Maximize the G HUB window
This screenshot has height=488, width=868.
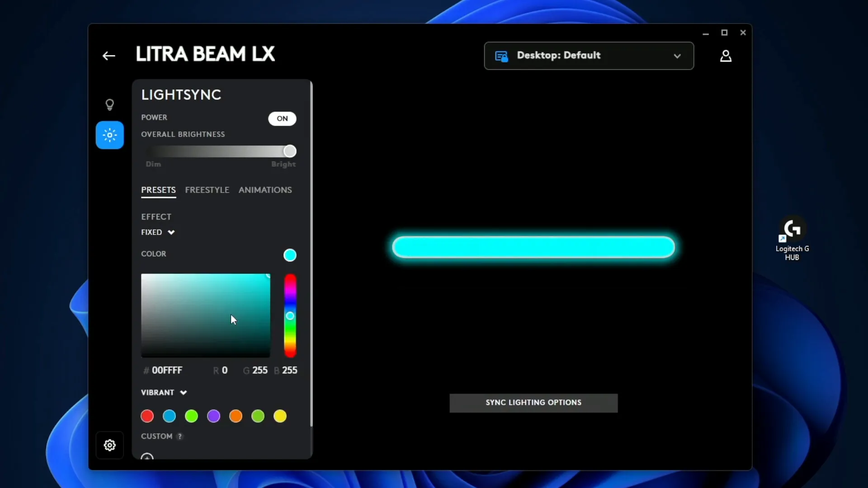(724, 33)
